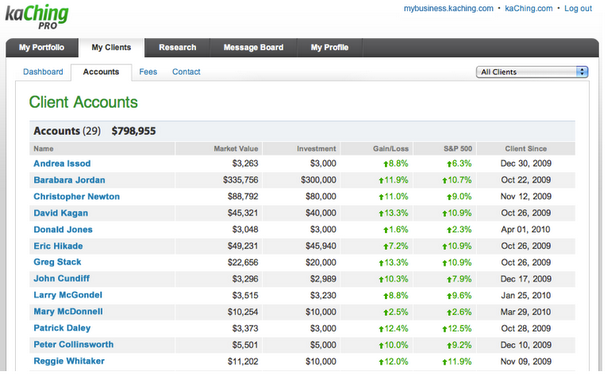
Task: Sort by Market Value column header
Action: (x=236, y=149)
